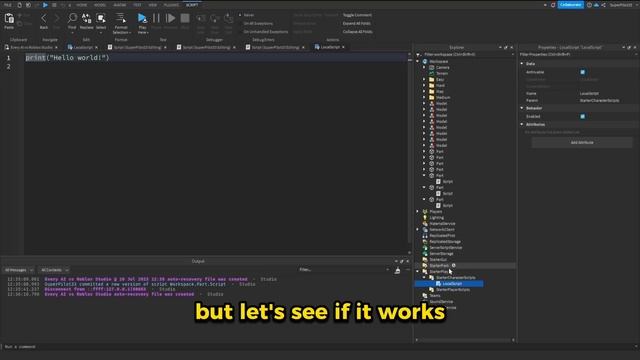Close the active LocalScript tab

(x=343, y=47)
